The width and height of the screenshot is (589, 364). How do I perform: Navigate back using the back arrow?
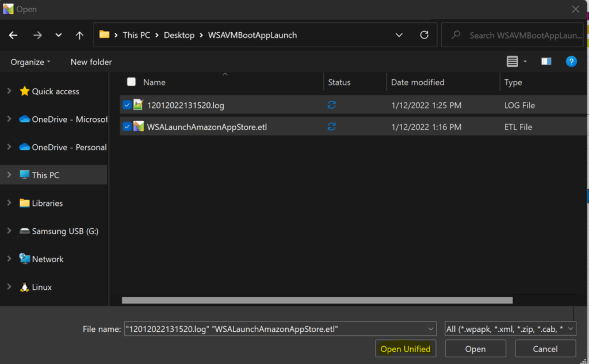coord(13,35)
